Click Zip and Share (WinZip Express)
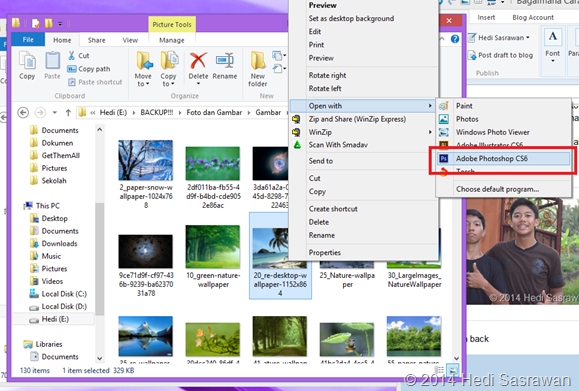The height and width of the screenshot is (391, 579). [x=357, y=119]
